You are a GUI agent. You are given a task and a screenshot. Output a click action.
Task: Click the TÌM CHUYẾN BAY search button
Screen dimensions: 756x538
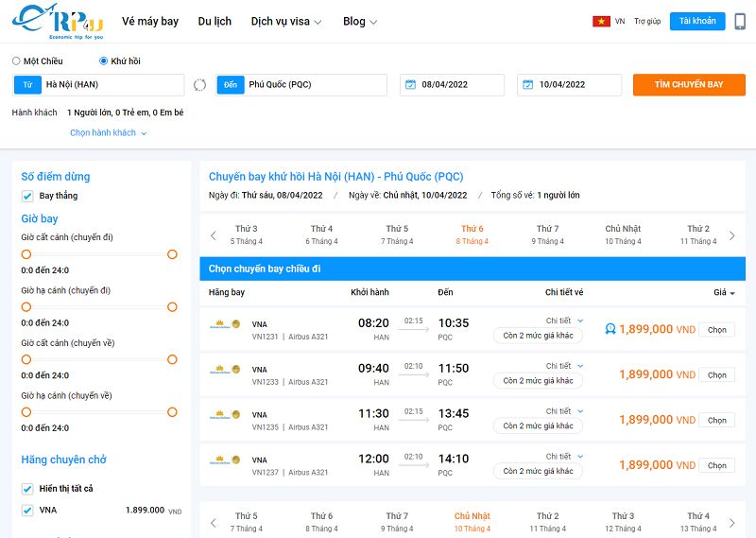tap(689, 84)
